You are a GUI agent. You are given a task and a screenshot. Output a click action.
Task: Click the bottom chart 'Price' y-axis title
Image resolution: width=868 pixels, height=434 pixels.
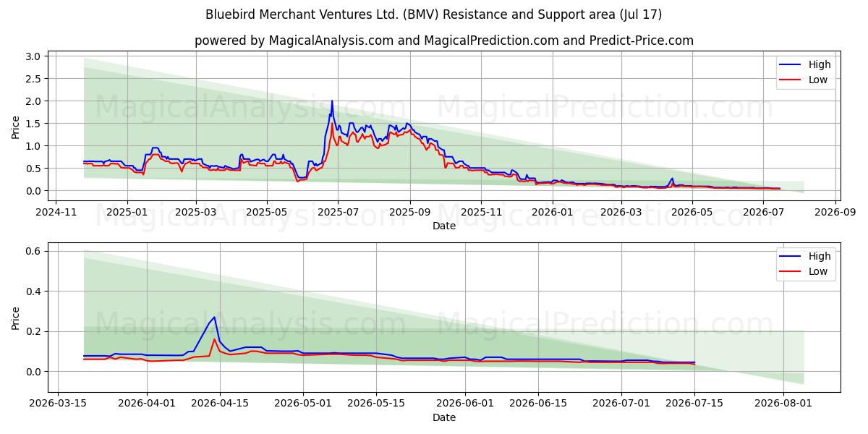click(x=15, y=318)
